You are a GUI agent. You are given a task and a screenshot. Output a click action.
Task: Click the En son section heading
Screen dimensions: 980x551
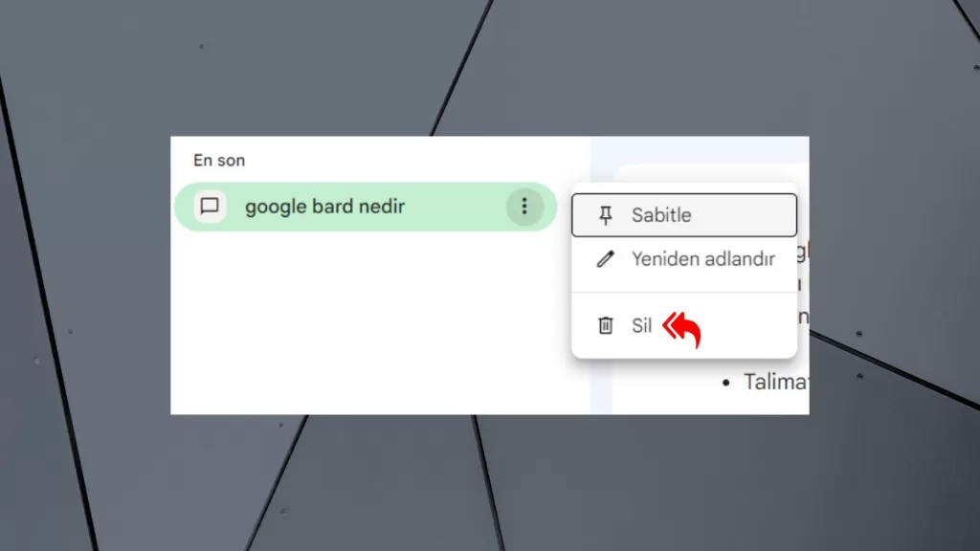(x=219, y=161)
